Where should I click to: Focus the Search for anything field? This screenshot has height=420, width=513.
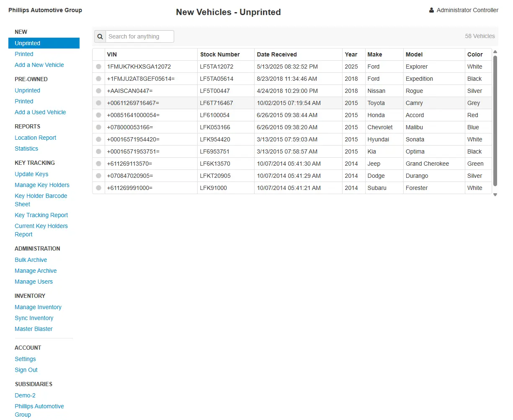tap(139, 36)
